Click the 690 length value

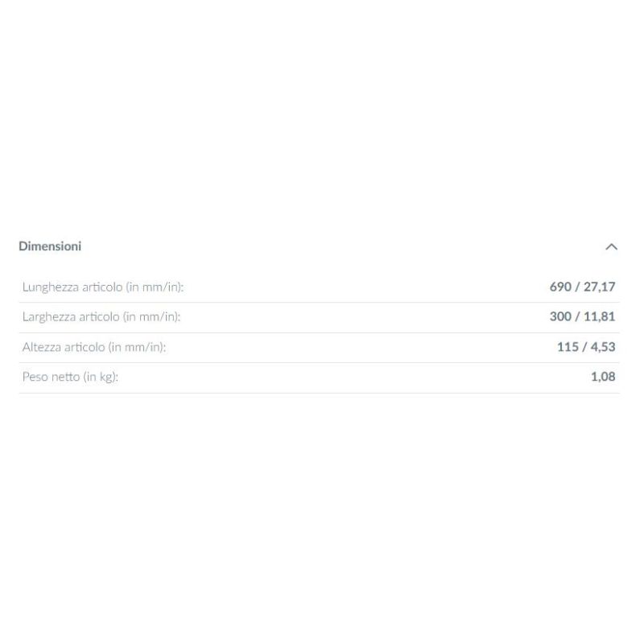click(560, 287)
